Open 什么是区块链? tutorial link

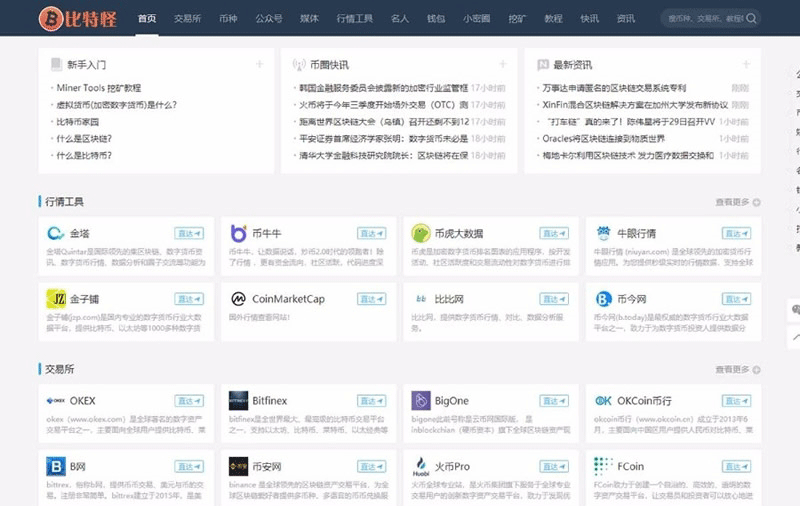coord(84,139)
